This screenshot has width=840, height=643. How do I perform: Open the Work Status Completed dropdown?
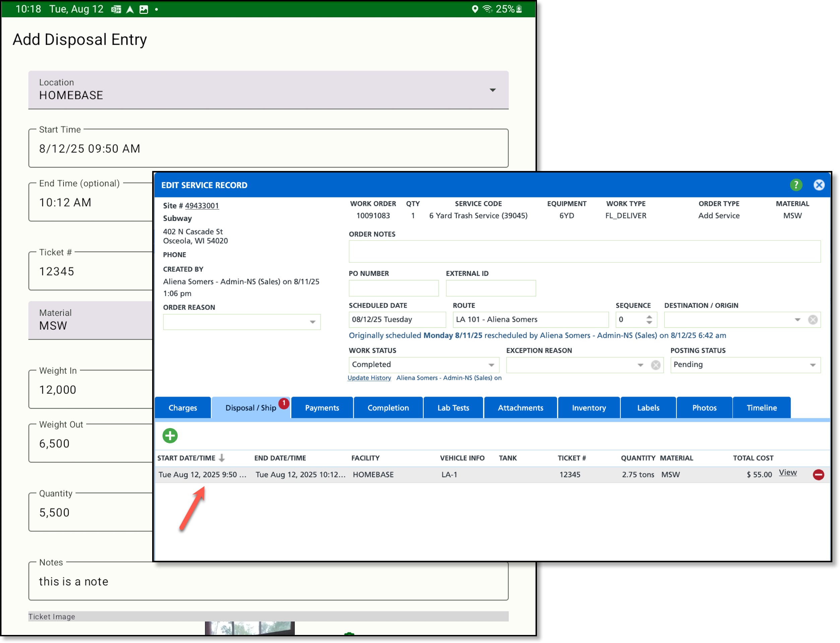pyautogui.click(x=491, y=365)
